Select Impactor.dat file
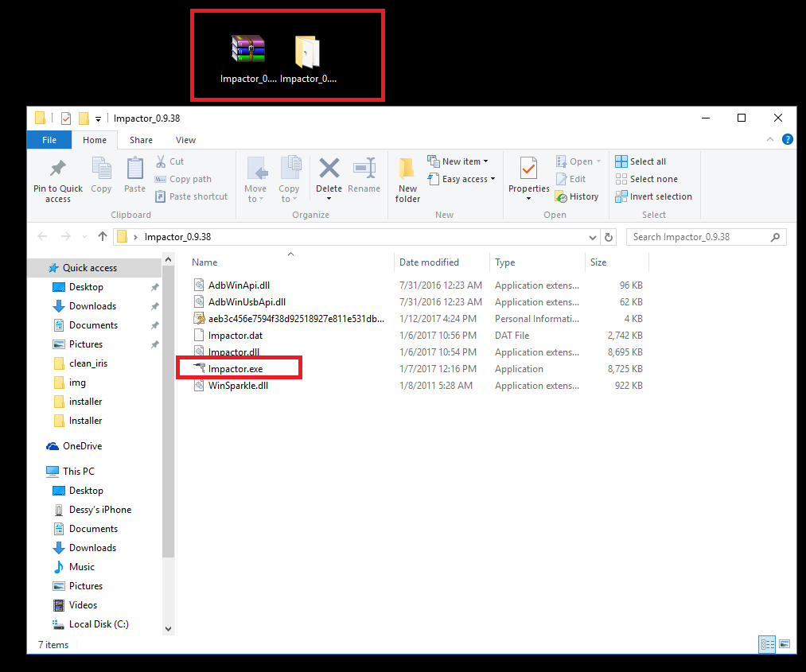The height and width of the screenshot is (672, 806). (x=236, y=336)
